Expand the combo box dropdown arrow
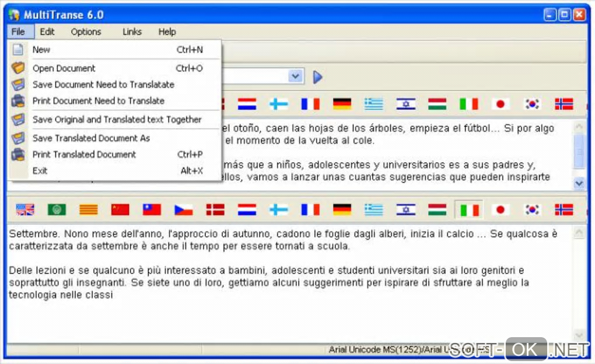The width and height of the screenshot is (595, 364). (296, 76)
